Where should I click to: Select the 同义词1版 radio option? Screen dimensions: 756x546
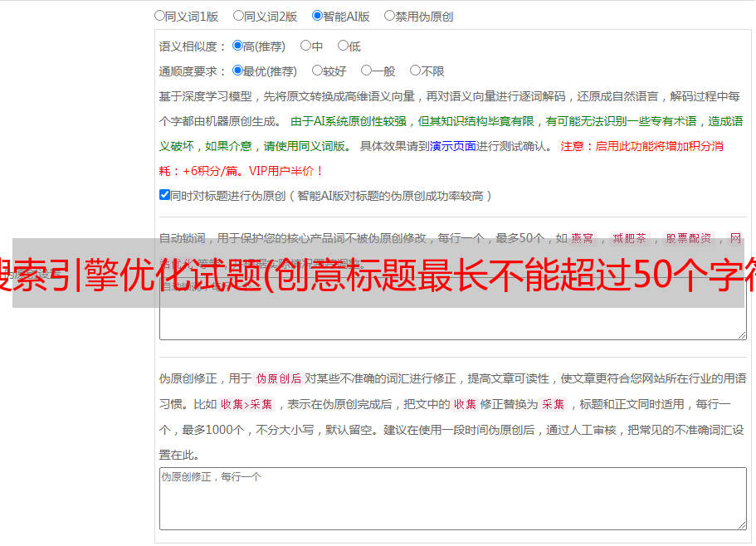[159, 16]
